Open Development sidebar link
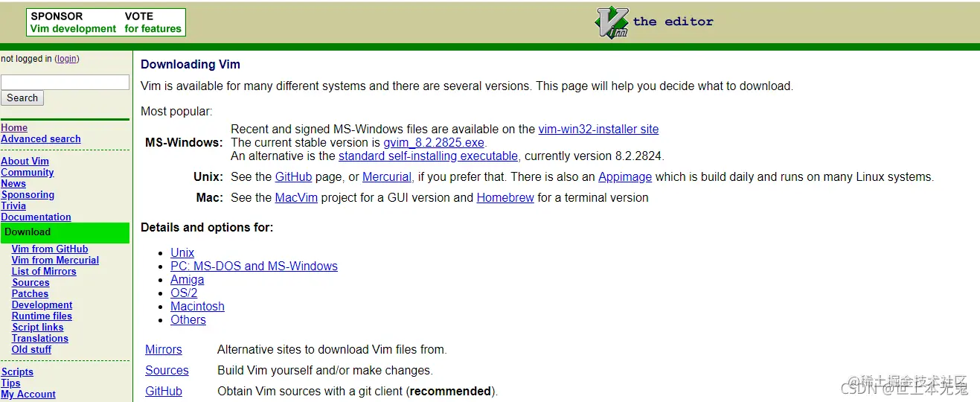980x402 pixels. (42, 305)
